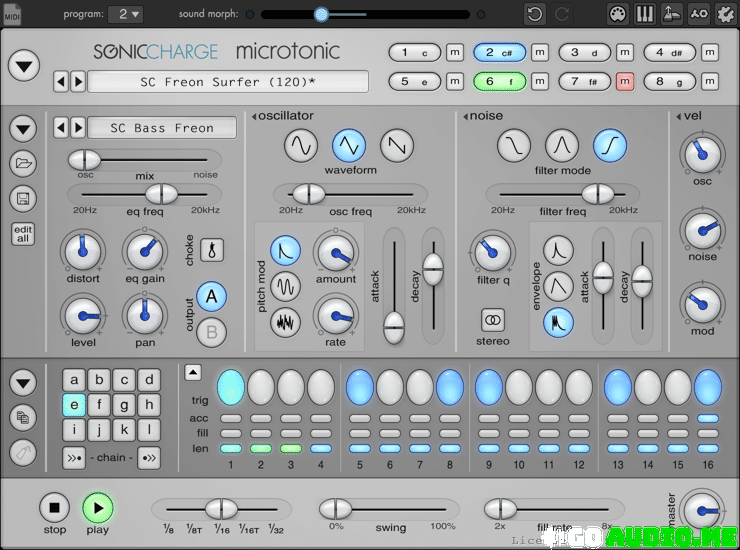Viewport: 740px width, 550px height.
Task: Switch to pattern a
Action: [74, 380]
